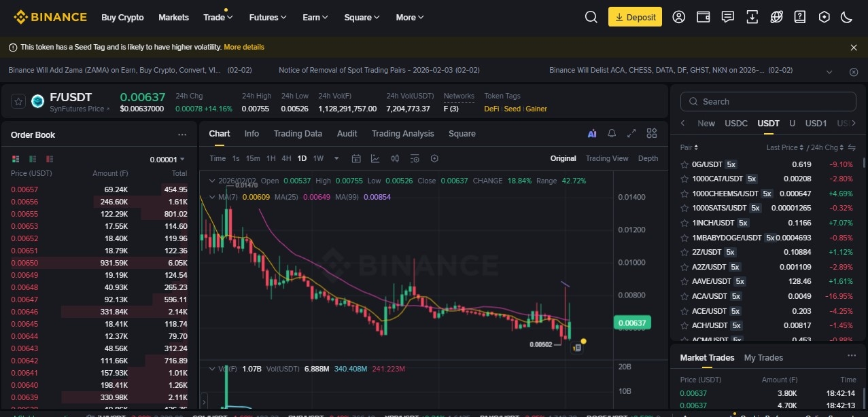Open the chart display settings icon
The height and width of the screenshot is (417, 868).
click(415, 158)
